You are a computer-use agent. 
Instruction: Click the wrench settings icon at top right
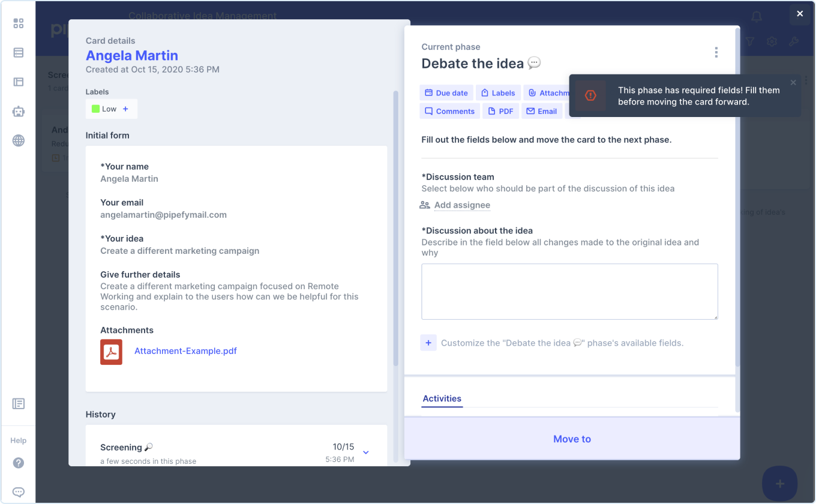coord(793,41)
